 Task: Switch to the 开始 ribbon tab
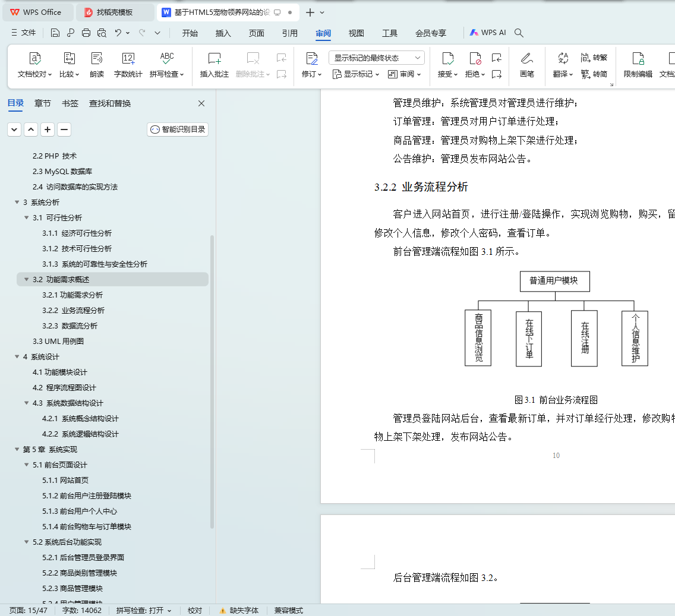[x=190, y=33]
